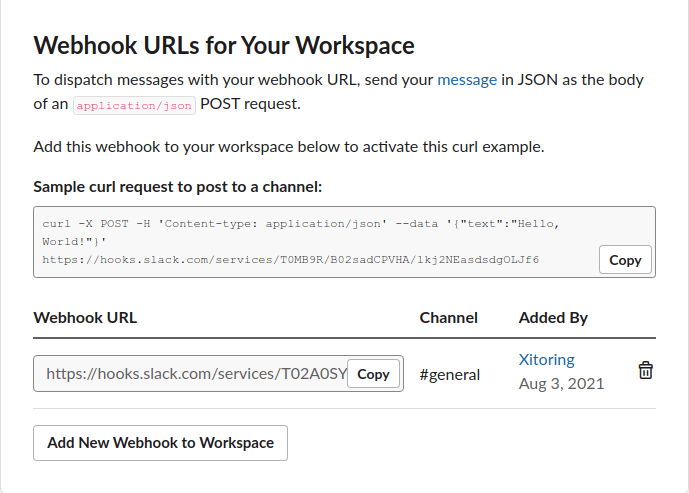Image resolution: width=689 pixels, height=493 pixels.
Task: Click the To dispatch messages intro text
Action: click(x=338, y=92)
